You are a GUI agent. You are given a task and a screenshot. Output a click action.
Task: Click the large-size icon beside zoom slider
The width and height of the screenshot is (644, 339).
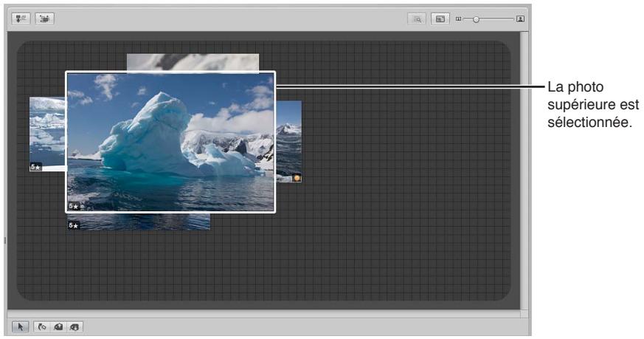[520, 19]
